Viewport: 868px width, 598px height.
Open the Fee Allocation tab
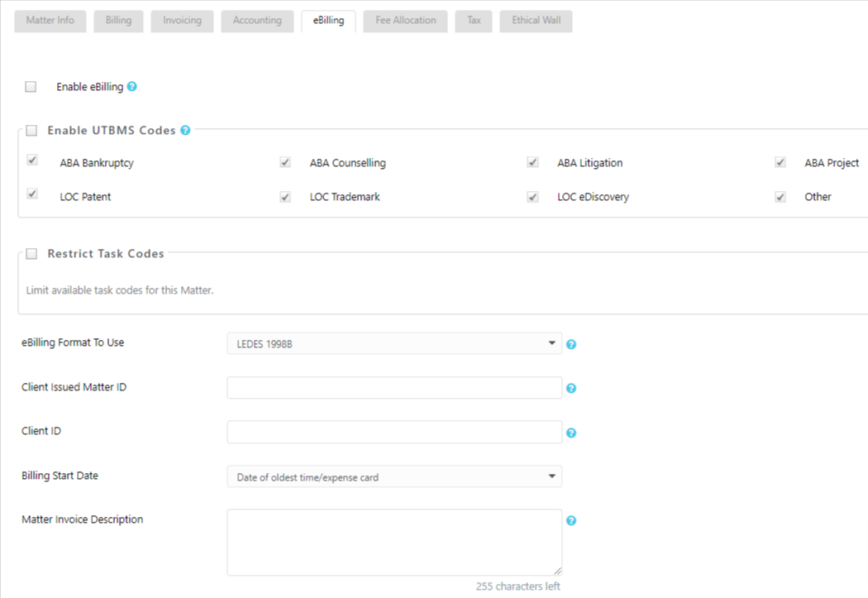coord(406,21)
